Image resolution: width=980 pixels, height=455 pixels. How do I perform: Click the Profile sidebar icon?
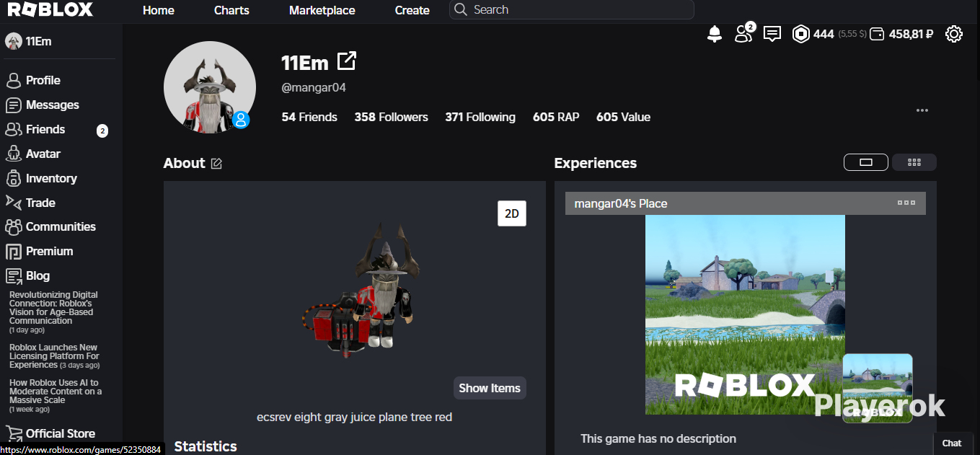pos(13,80)
